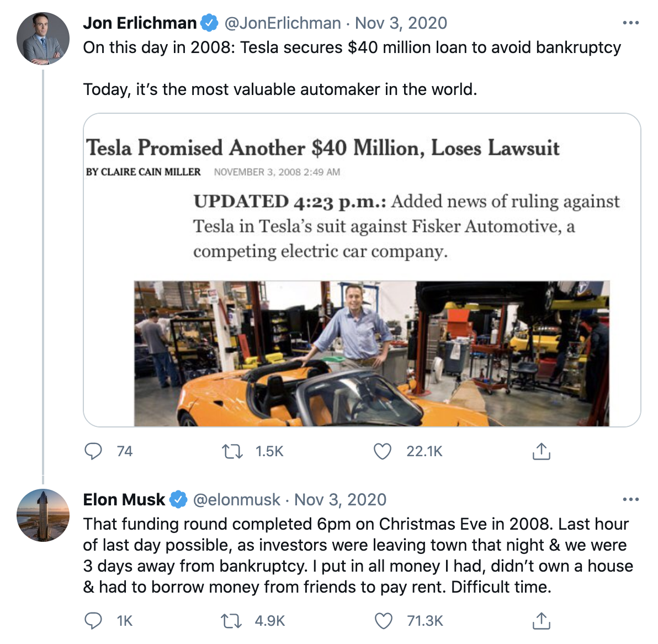The height and width of the screenshot is (644, 658).
Task: Retweet Jon Erlichman's Tesla loan tweet
Action: click(232, 451)
